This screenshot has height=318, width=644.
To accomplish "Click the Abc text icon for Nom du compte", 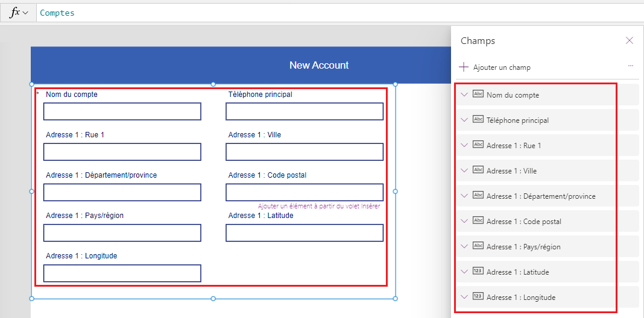I will [478, 93].
